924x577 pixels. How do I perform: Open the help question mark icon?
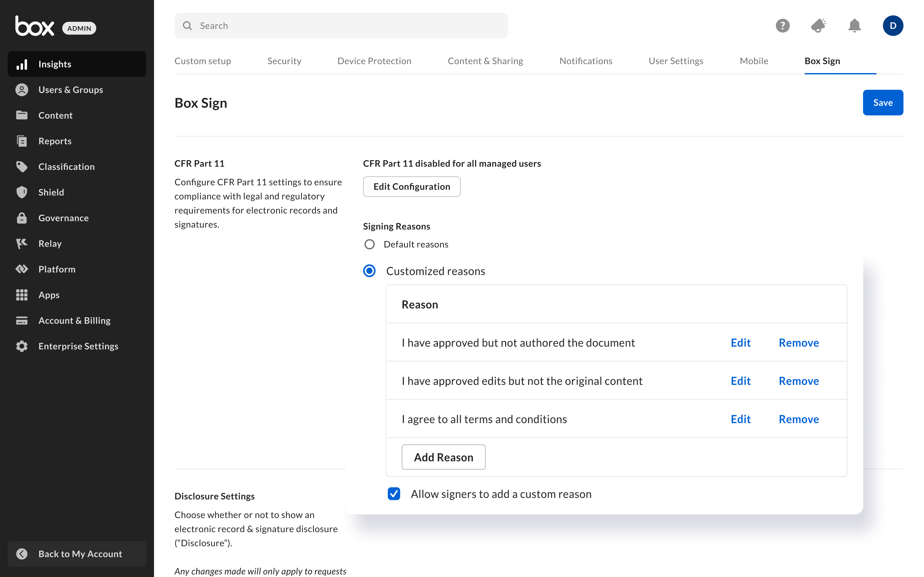[782, 26]
